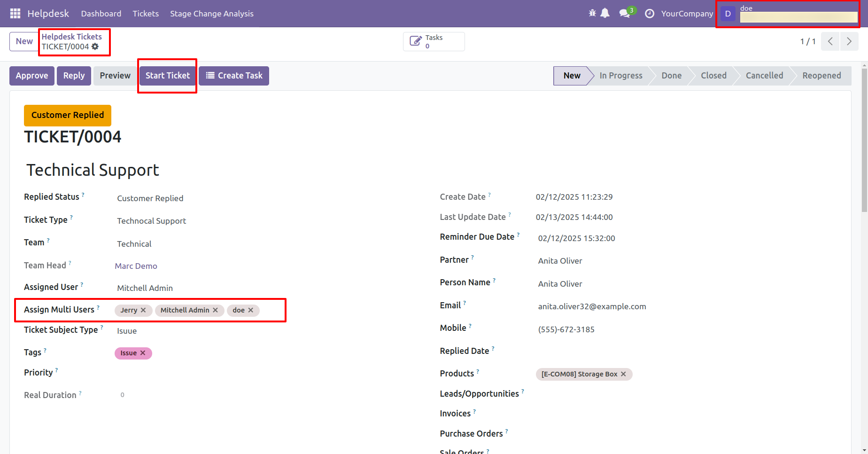Screen dimensions: 868x454
Task: Go to previous record arrow
Action: 830,41
